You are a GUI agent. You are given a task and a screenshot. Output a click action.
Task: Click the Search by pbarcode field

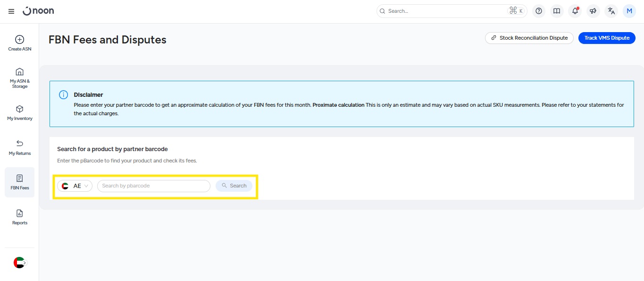(x=153, y=186)
